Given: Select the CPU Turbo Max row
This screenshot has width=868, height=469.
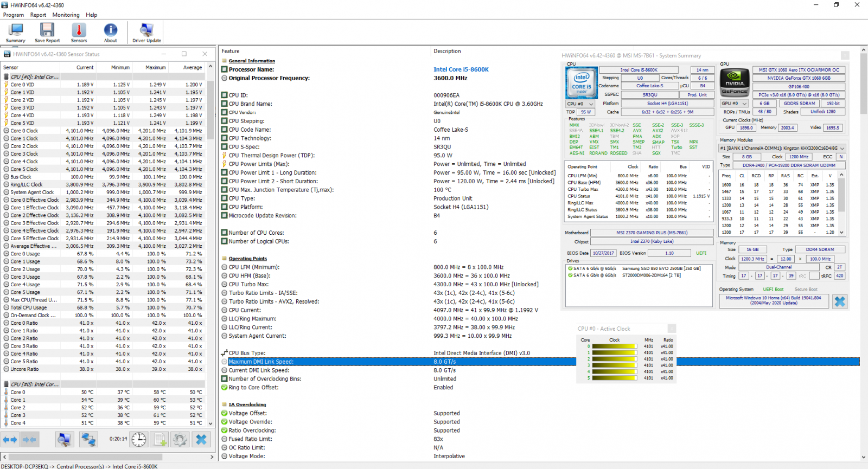Looking at the screenshot, I should click(x=248, y=284).
